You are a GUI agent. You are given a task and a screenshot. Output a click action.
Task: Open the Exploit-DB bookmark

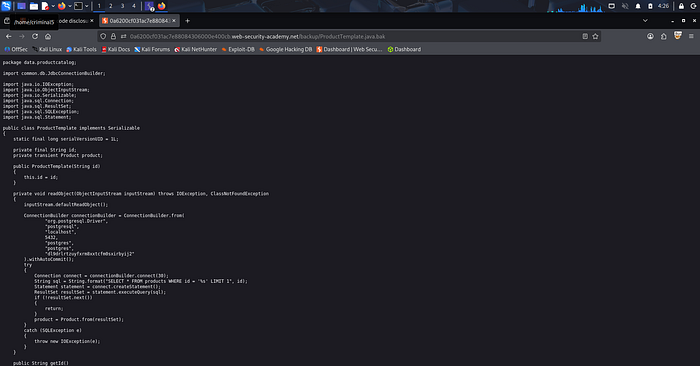tap(238, 49)
